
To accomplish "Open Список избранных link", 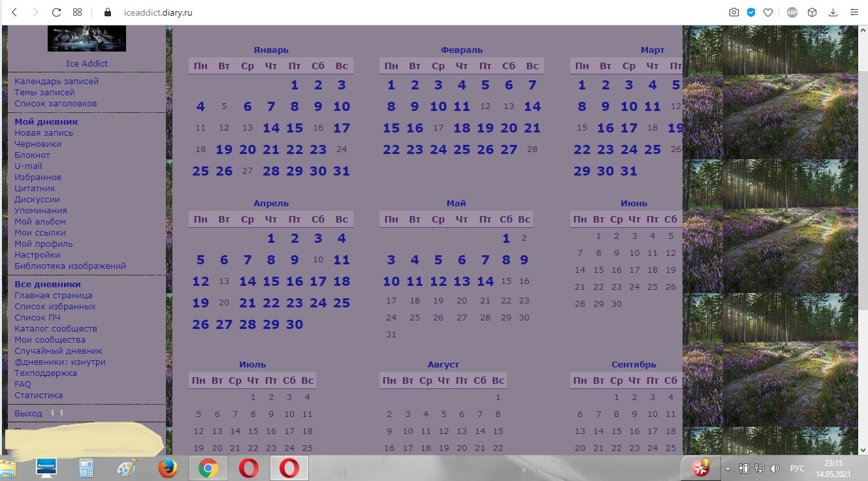I will point(55,306).
